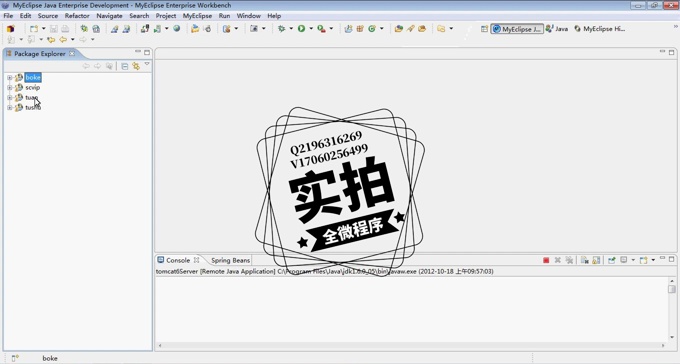The height and width of the screenshot is (364, 680).
Task: Click the Run/Stop servers toolbar icon
Action: pyautogui.click(x=157, y=29)
